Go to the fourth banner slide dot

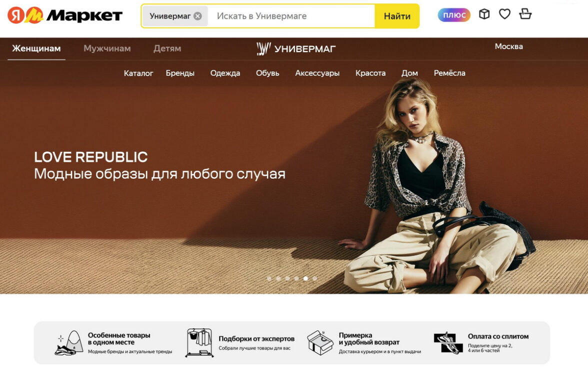point(296,278)
